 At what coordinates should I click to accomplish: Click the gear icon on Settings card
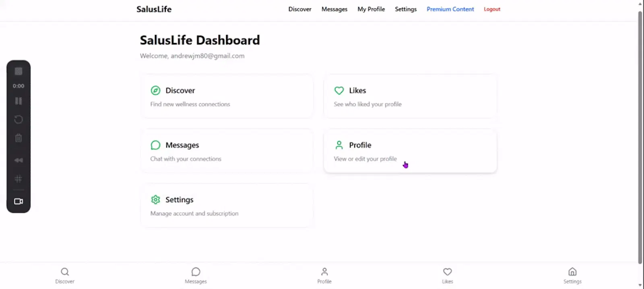(155, 200)
